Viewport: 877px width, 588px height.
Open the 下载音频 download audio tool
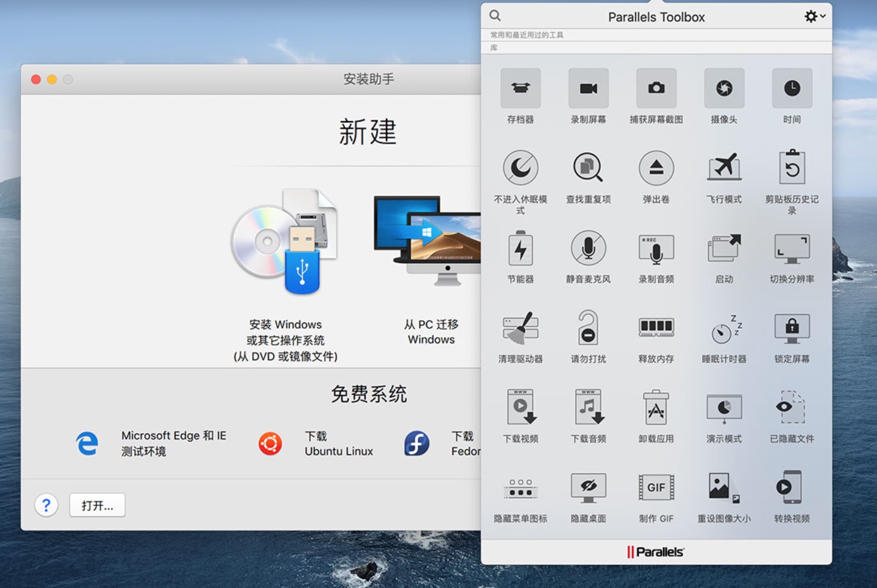(x=588, y=407)
